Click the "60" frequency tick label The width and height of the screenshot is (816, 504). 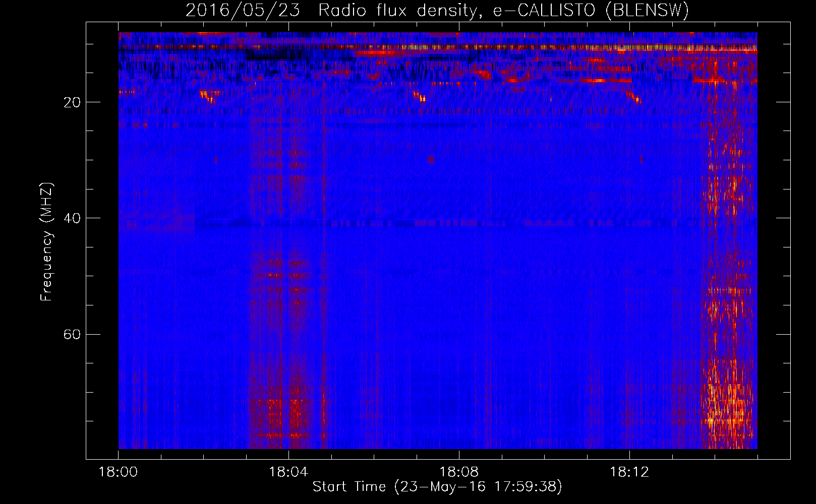pos(72,335)
